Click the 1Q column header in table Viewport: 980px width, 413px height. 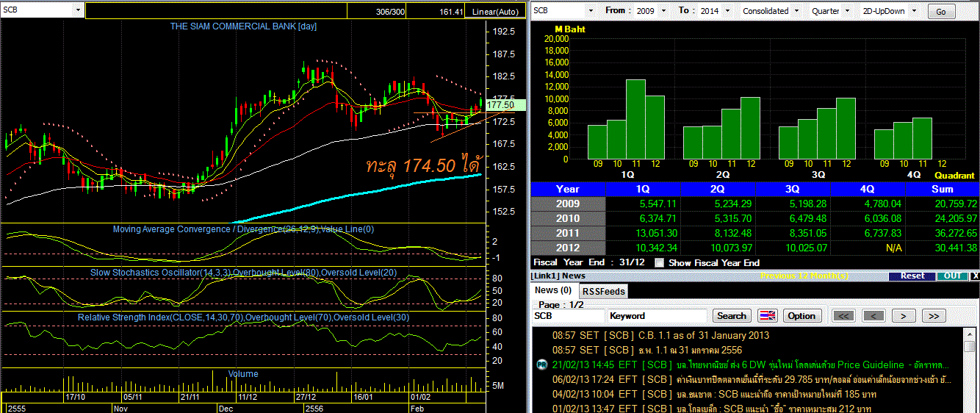(x=641, y=189)
